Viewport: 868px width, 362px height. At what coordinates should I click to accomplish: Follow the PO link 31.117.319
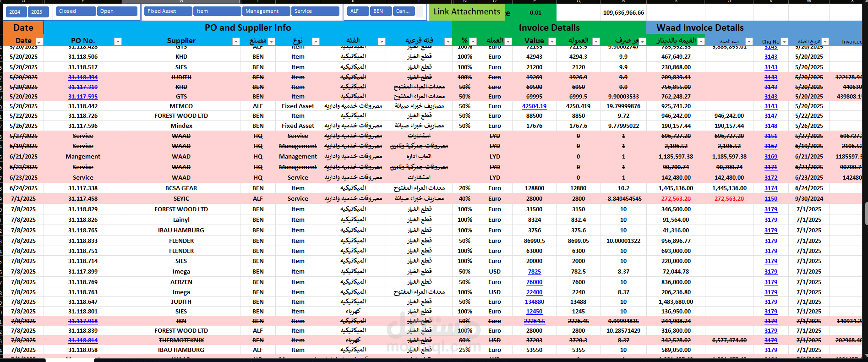(83, 87)
